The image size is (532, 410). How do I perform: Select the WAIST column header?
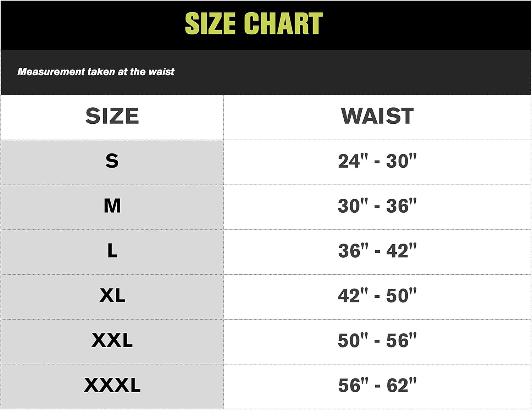tap(377, 116)
